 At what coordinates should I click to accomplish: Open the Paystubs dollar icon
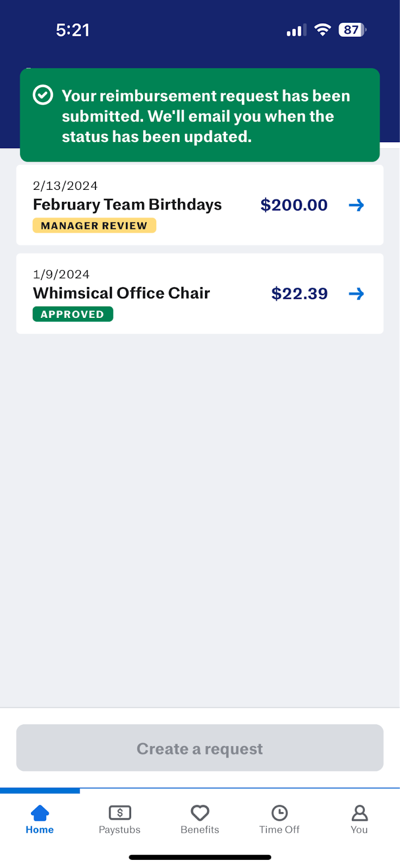[x=120, y=813]
